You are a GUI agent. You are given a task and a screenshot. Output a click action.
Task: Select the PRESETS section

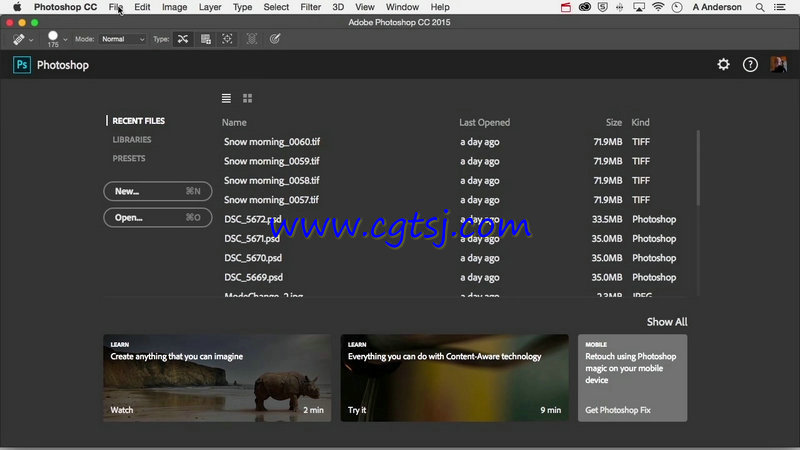pyautogui.click(x=129, y=159)
